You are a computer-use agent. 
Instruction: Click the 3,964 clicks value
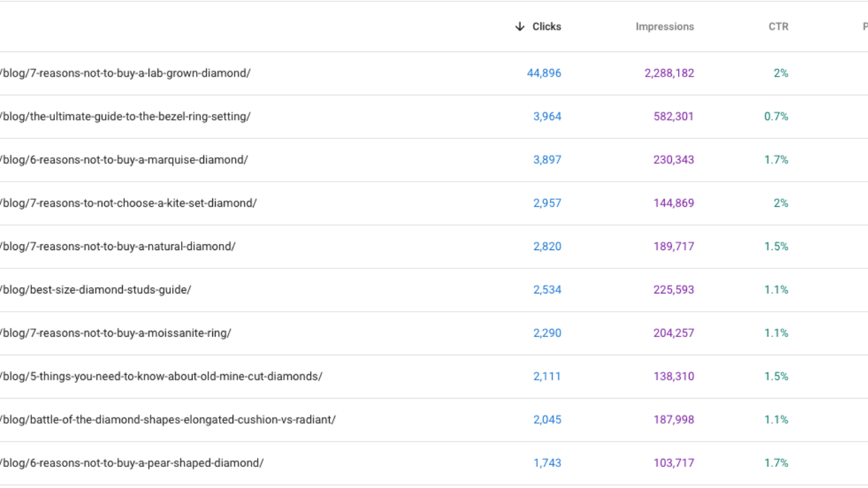tap(547, 117)
